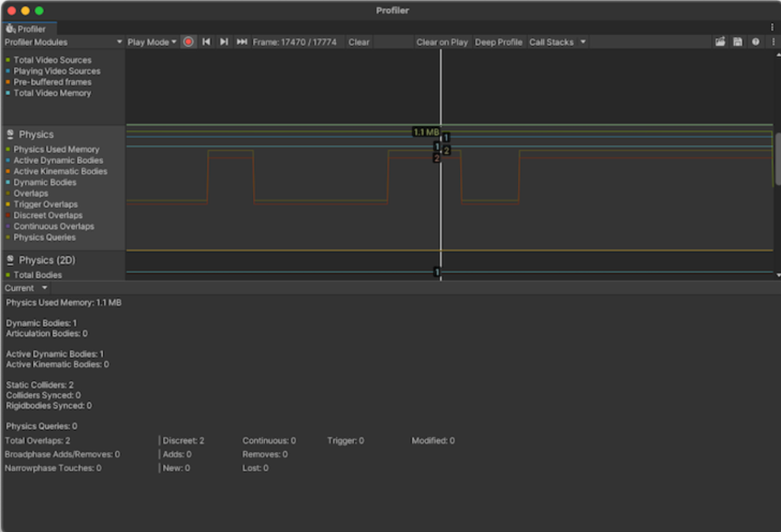Toggle Deep Profile mode
The image size is (781, 532).
click(498, 42)
